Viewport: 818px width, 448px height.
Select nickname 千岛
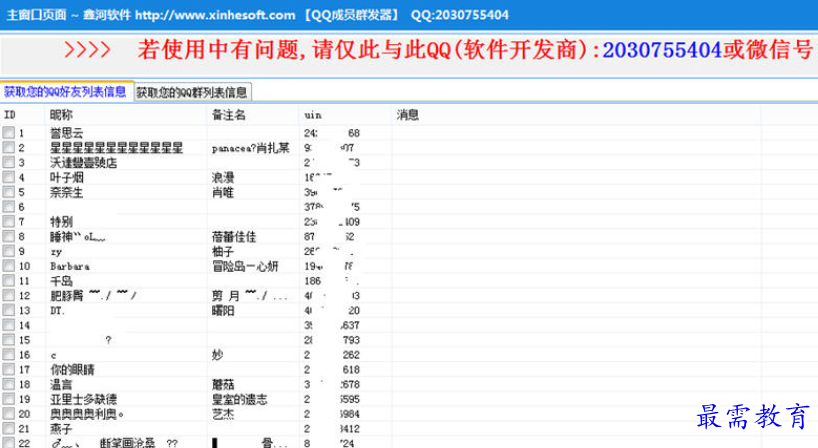(61, 281)
